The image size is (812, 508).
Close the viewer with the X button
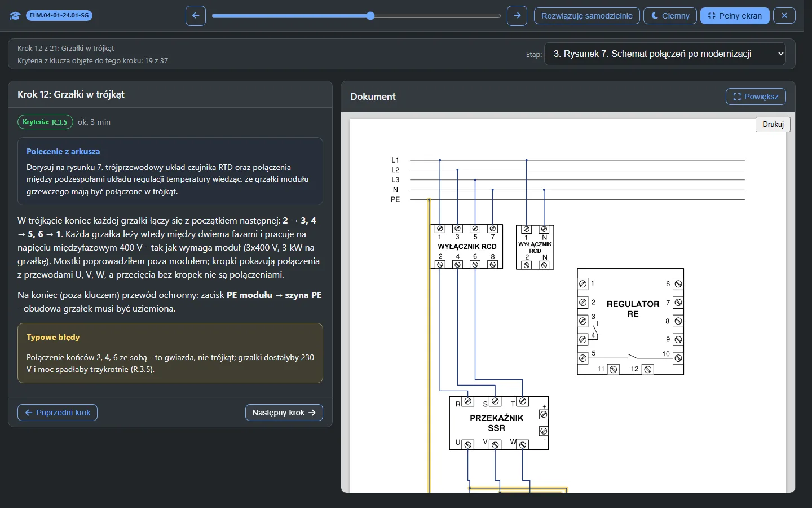tap(784, 16)
